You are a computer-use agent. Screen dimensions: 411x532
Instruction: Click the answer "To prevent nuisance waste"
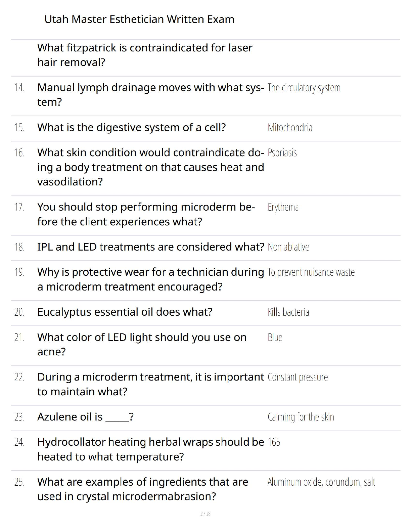(311, 272)
